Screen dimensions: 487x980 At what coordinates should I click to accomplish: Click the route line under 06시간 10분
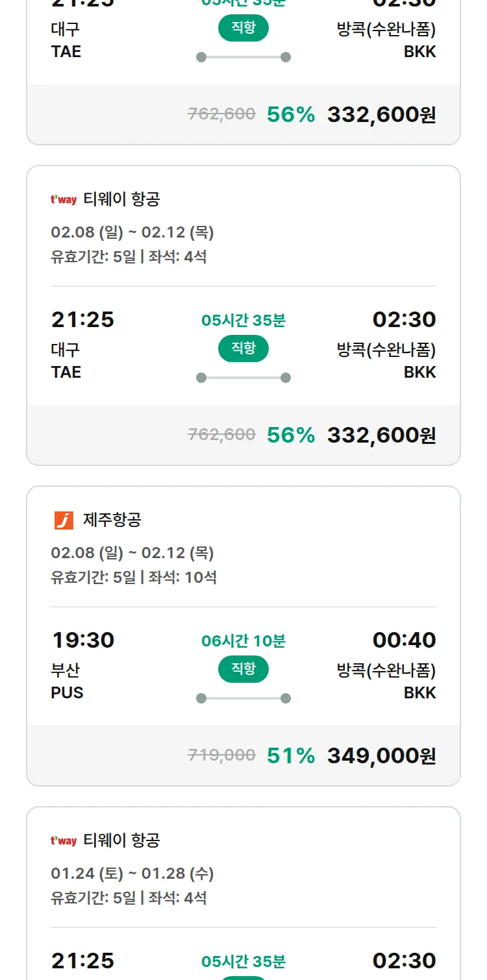(x=243, y=698)
